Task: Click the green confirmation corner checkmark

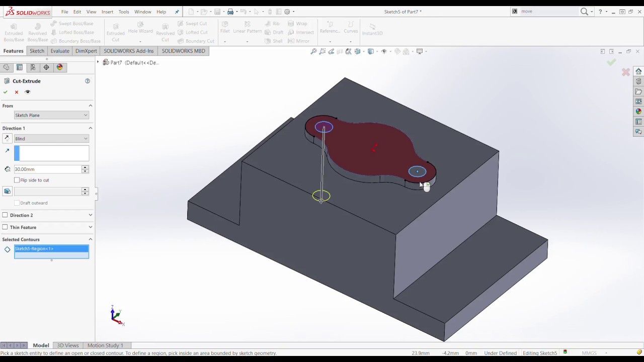Action: [x=611, y=62]
